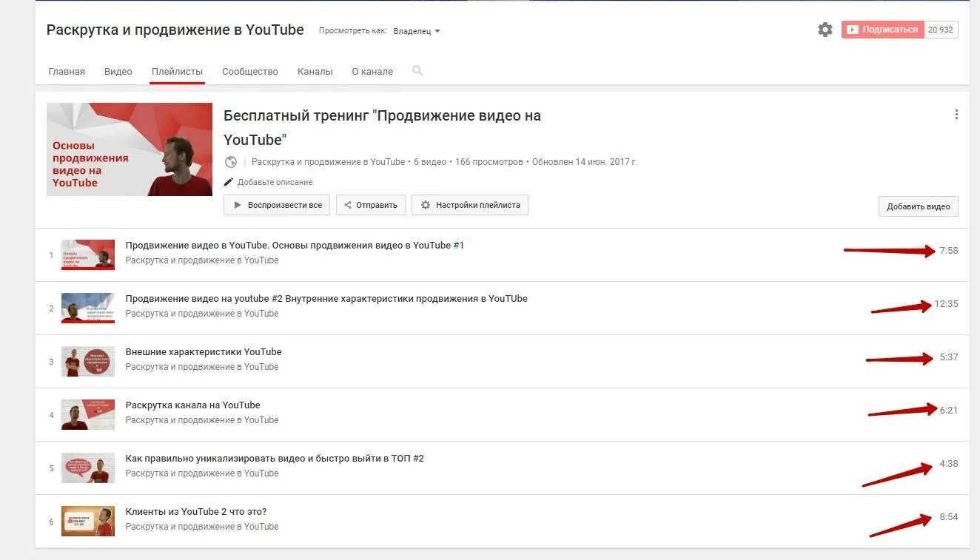
Task: Open thumbnail of video 1 Основы продвижения
Action: 88,254
